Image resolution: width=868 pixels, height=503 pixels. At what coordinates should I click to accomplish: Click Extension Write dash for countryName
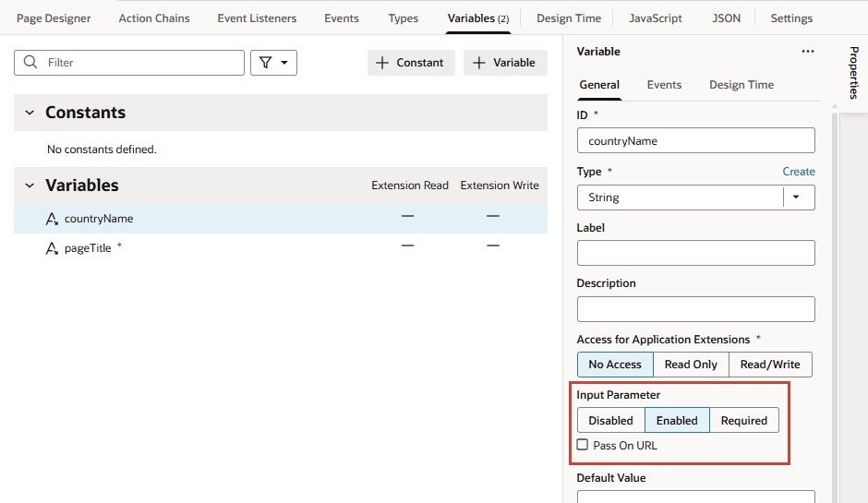493,216
